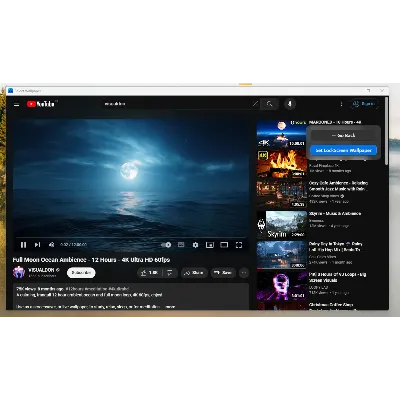The height and width of the screenshot is (400, 400).
Task: Open the VISUALDON channel name
Action: pyautogui.click(x=41, y=270)
